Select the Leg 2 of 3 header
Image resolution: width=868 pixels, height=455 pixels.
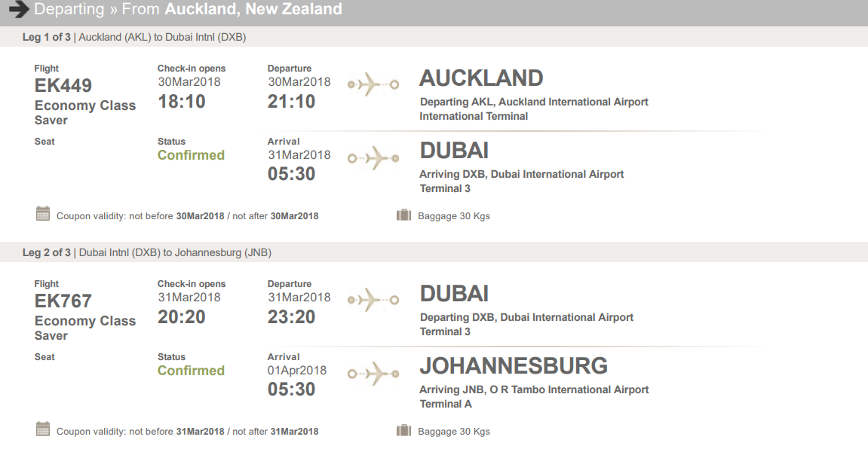[147, 252]
